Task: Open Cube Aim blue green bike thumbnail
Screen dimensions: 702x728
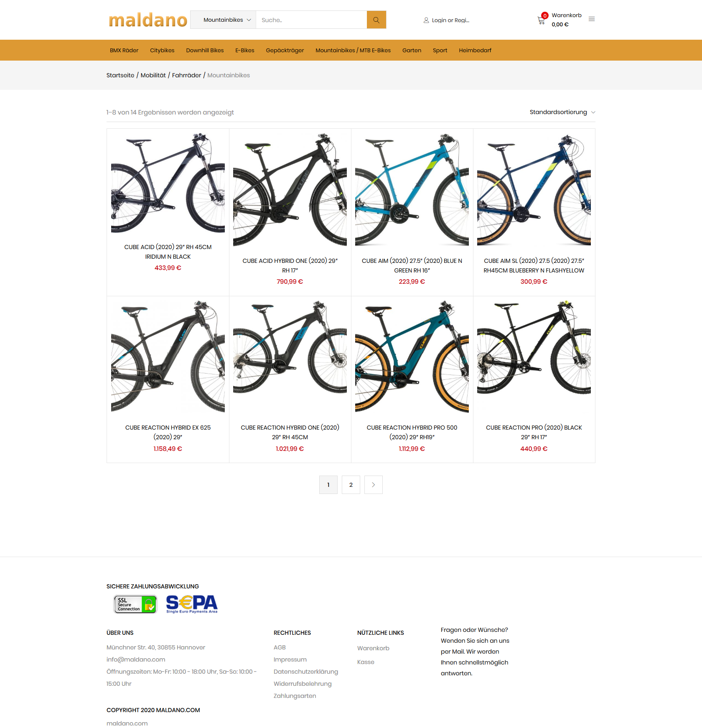Action: pyautogui.click(x=412, y=189)
